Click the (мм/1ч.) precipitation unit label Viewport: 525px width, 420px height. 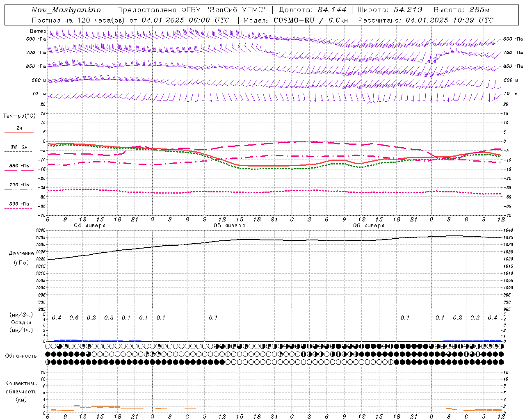click(x=21, y=330)
